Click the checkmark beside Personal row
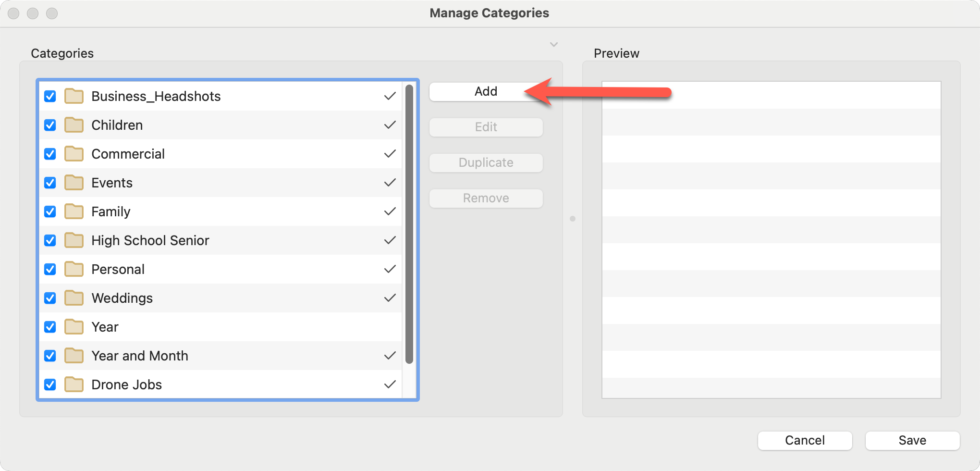980x471 pixels. tap(390, 269)
